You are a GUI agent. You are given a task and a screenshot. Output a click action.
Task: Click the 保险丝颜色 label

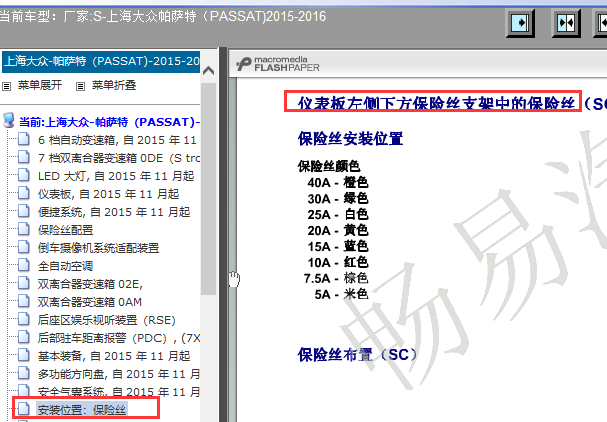(329, 166)
